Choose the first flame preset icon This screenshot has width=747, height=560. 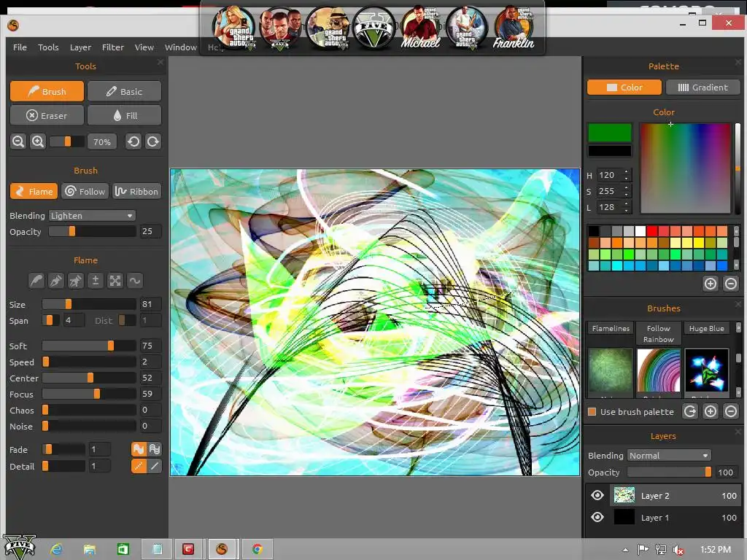[x=36, y=281]
